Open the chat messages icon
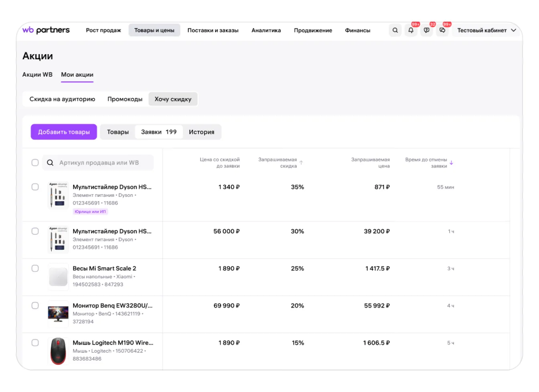 pyautogui.click(x=442, y=30)
